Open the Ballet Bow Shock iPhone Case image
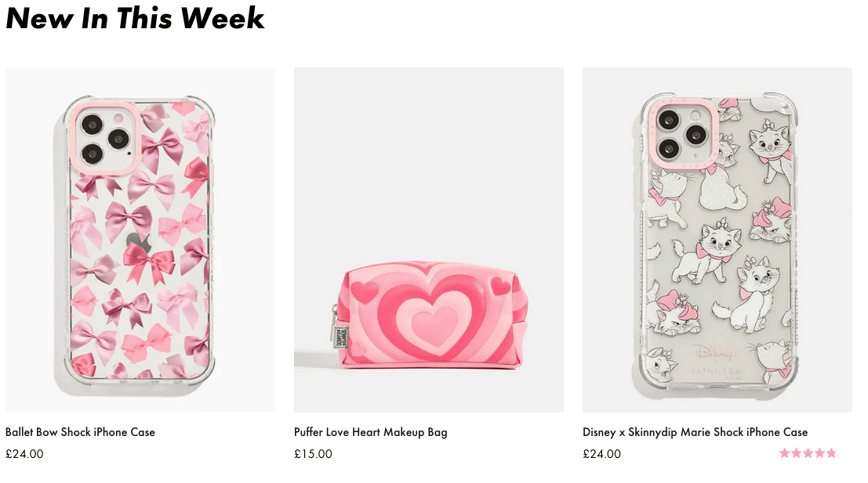 140,240
